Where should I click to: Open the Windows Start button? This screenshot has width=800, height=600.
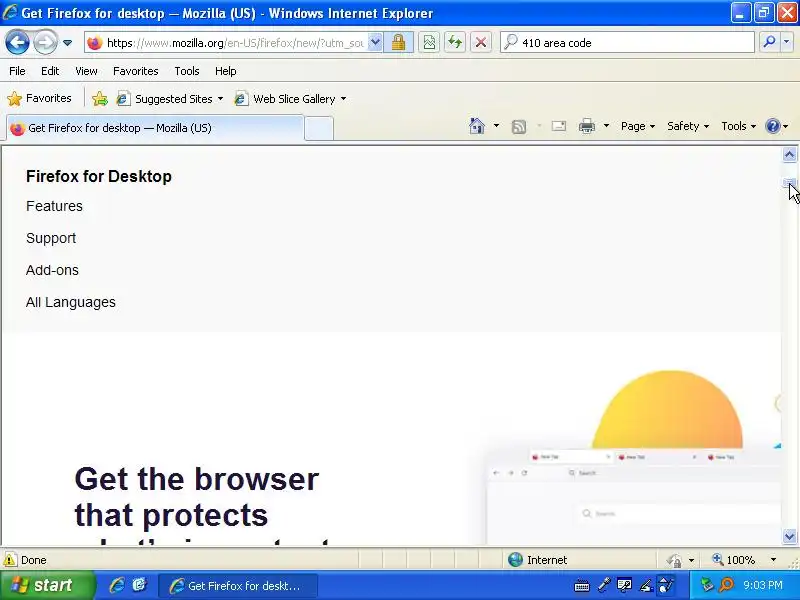47,585
